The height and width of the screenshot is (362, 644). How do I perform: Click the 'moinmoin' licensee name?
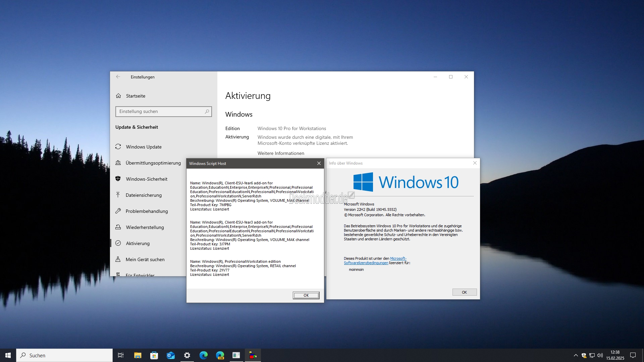(356, 269)
